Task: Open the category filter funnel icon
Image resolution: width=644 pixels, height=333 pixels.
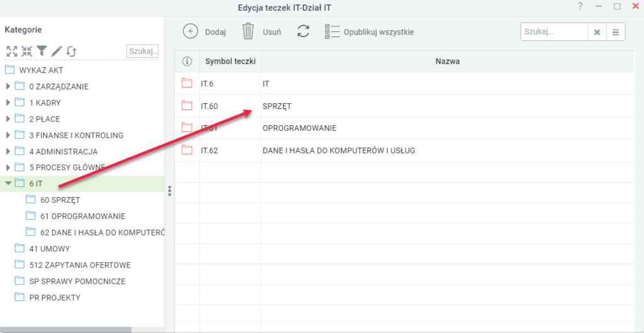Action: tap(42, 52)
